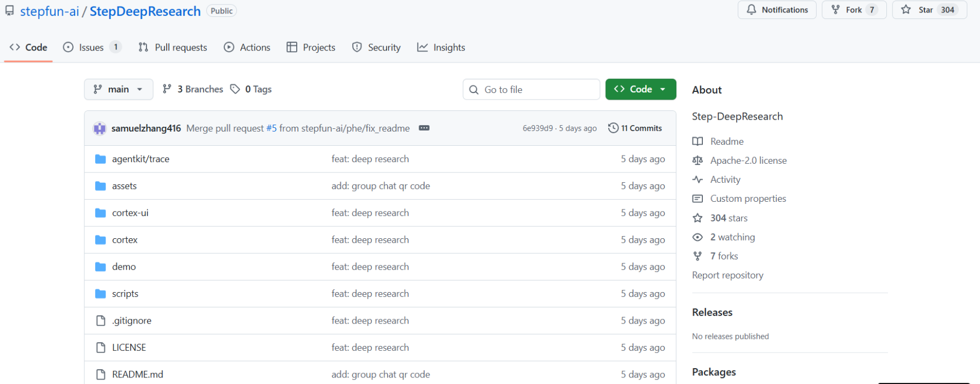Fork the repository using Fork button
980x384 pixels.
point(854,10)
